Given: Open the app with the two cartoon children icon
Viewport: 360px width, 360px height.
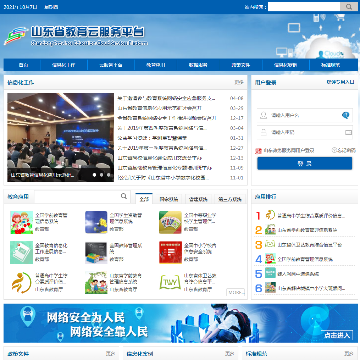Looking at the screenshot, I should pyautogui.click(x=22, y=222).
